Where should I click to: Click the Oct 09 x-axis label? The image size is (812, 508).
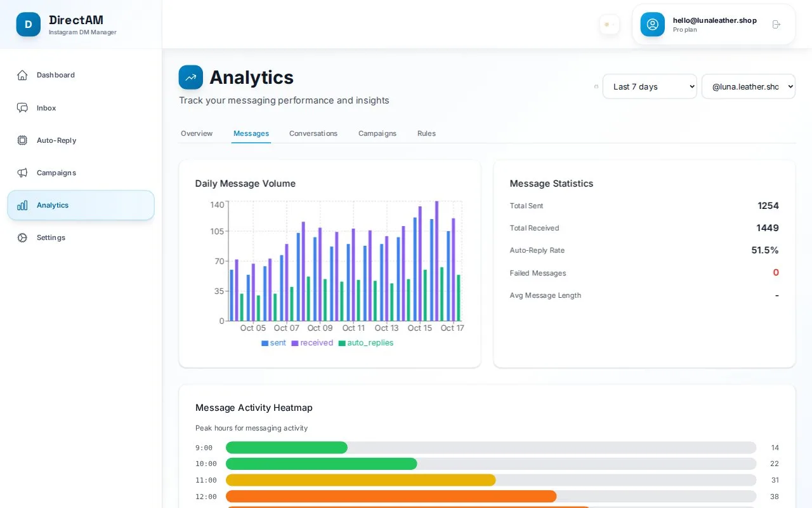pyautogui.click(x=320, y=328)
